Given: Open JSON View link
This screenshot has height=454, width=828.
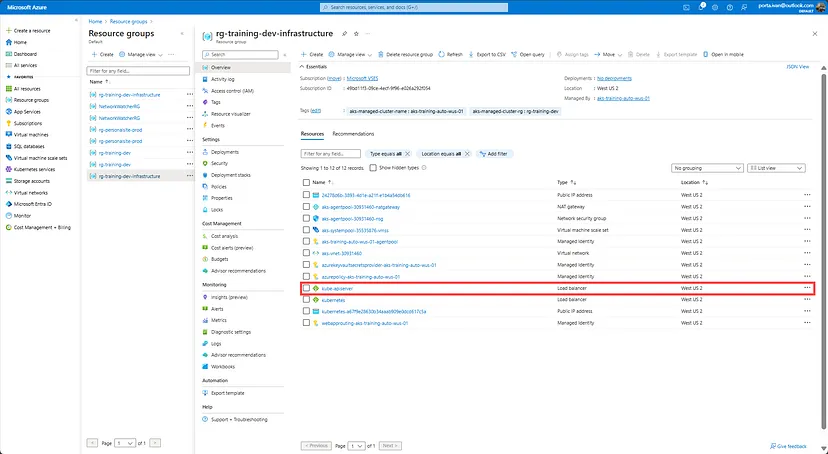Looking at the screenshot, I should 797,67.
